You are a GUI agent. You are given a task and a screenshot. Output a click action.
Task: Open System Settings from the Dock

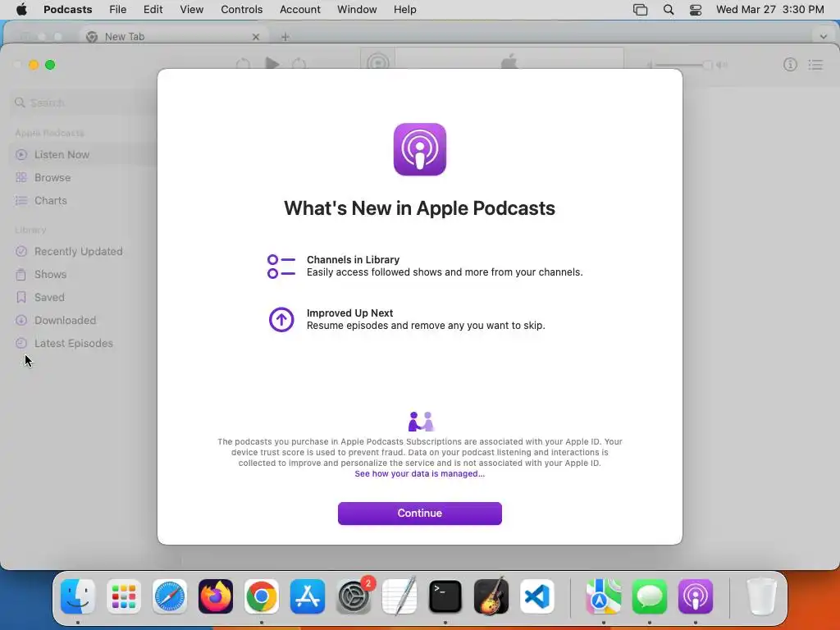tap(354, 596)
